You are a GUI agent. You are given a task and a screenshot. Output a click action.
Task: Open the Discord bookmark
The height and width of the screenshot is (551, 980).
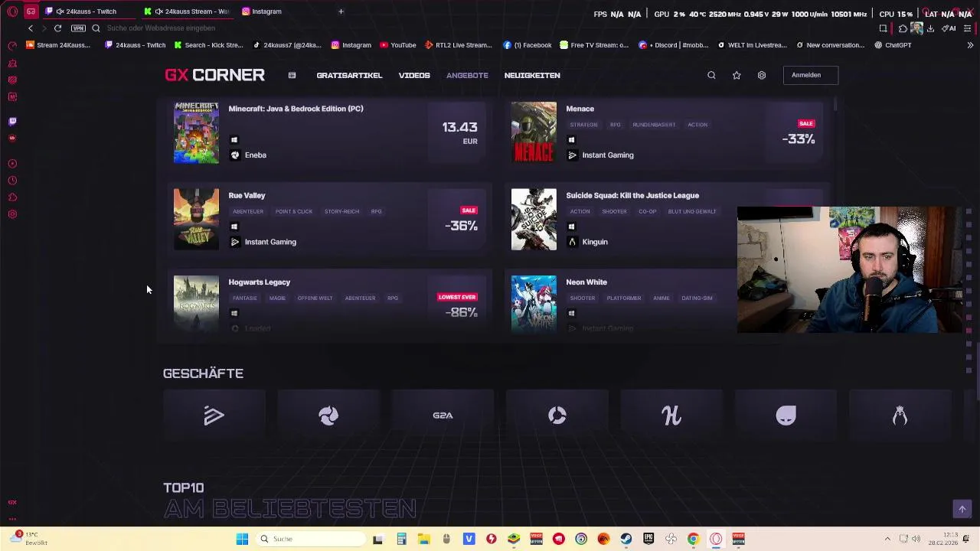pyautogui.click(x=672, y=45)
